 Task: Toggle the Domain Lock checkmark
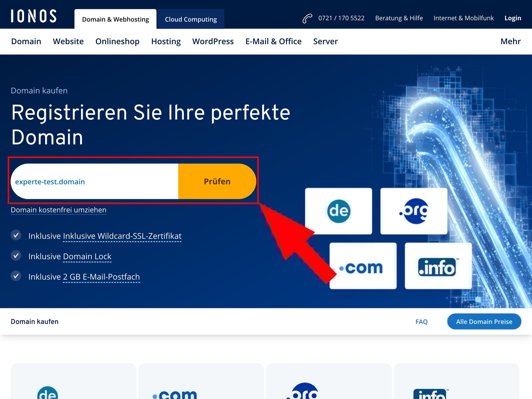16,256
